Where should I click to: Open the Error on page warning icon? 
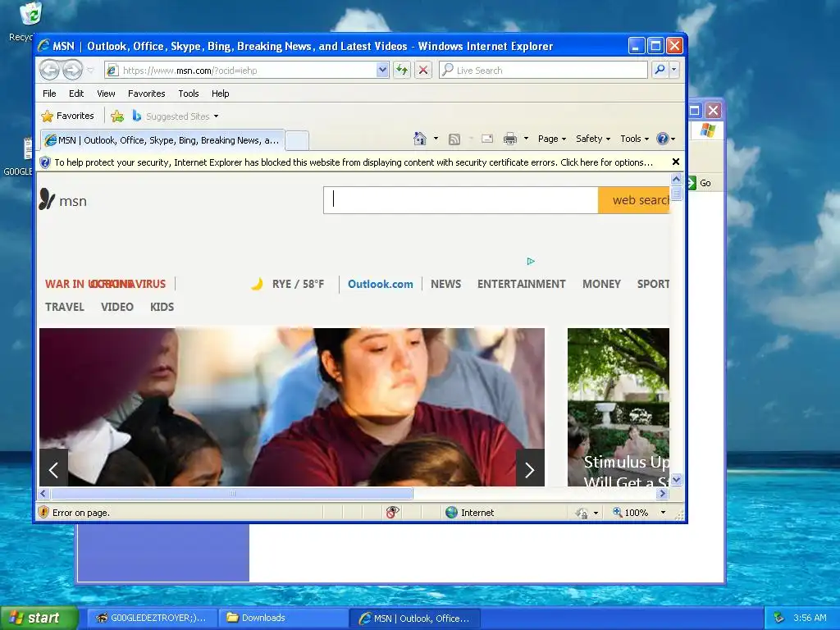[x=44, y=513]
